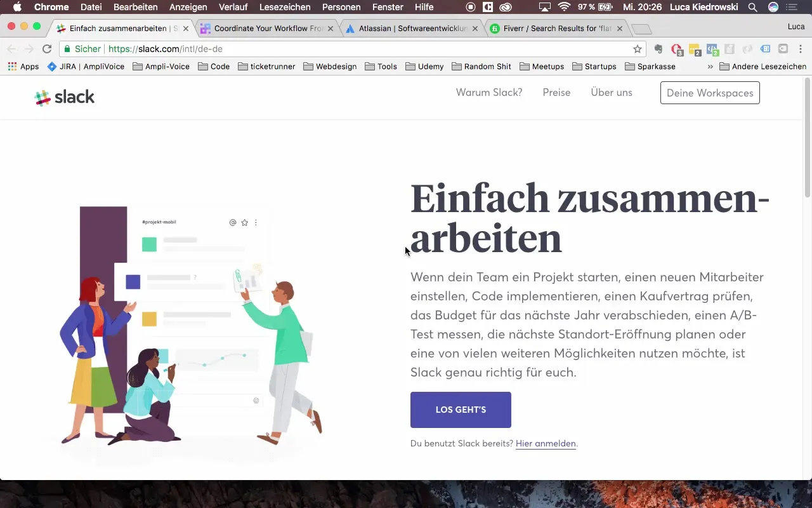
Task: Click the address bar URL field
Action: pos(352,49)
